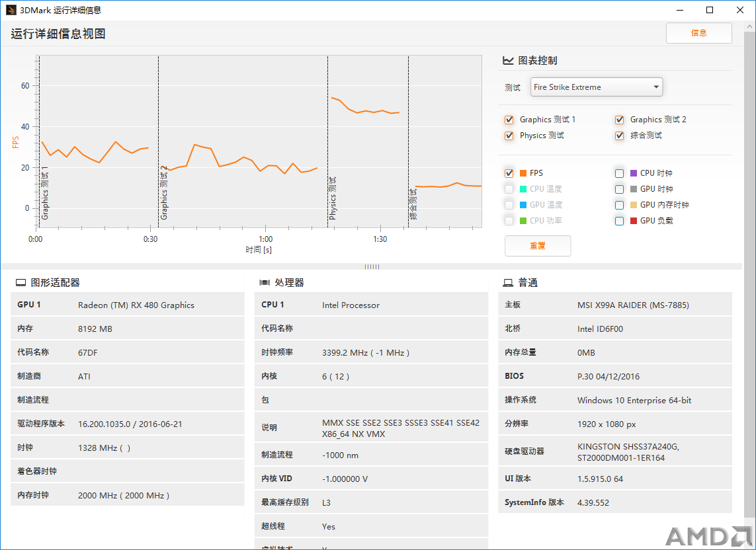Click the UI version 1.5.915.0 64 value
The height and width of the screenshot is (550, 756).
coord(601,479)
